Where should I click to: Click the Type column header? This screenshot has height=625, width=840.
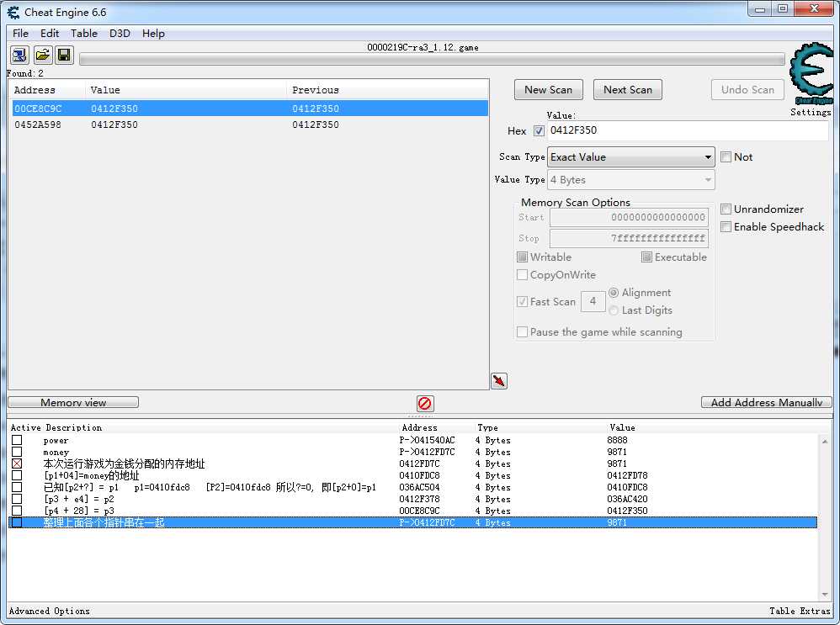(487, 428)
